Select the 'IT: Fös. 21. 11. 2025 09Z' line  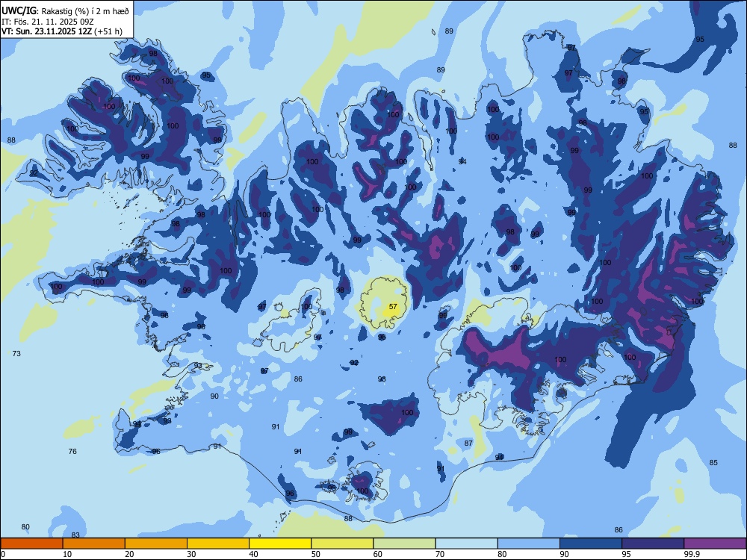click(x=47, y=22)
